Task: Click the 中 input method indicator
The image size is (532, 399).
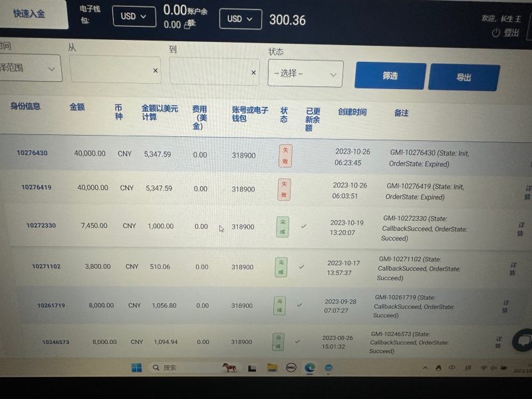Action: tap(452, 368)
